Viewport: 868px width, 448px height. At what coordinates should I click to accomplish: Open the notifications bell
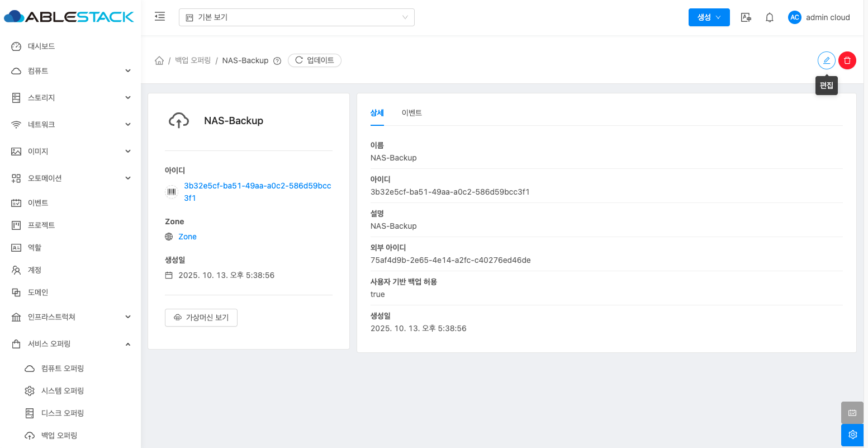click(x=770, y=17)
